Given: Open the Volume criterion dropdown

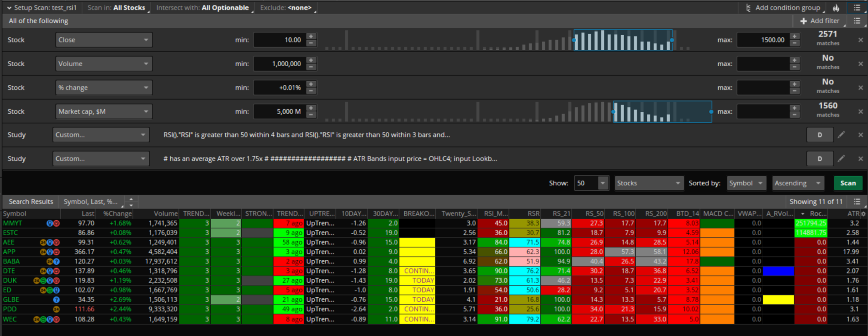Looking at the screenshot, I should click(104, 63).
